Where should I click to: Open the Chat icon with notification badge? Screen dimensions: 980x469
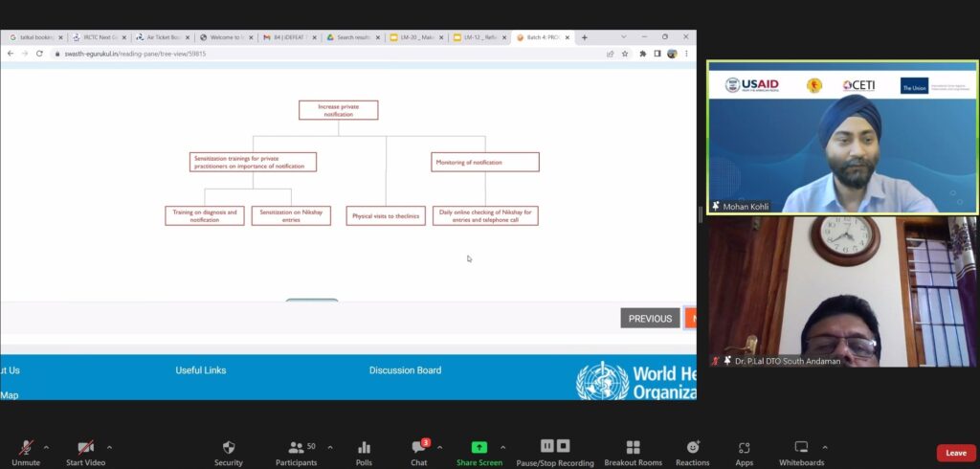(x=418, y=448)
